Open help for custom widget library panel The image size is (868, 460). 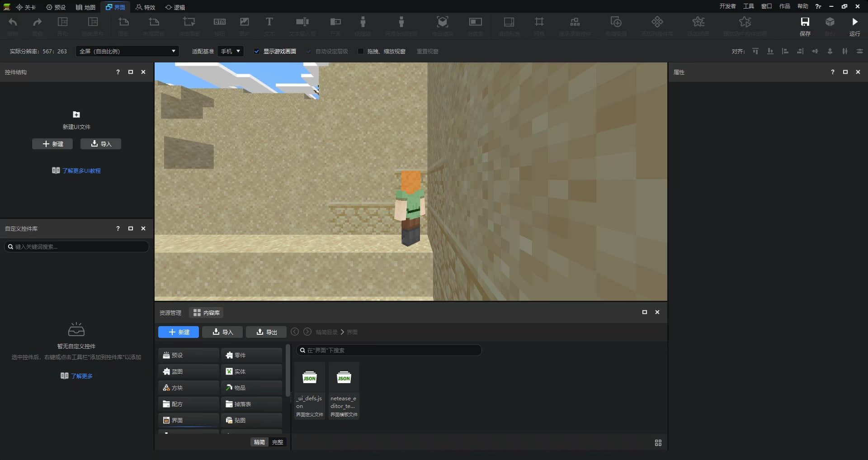pyautogui.click(x=118, y=228)
